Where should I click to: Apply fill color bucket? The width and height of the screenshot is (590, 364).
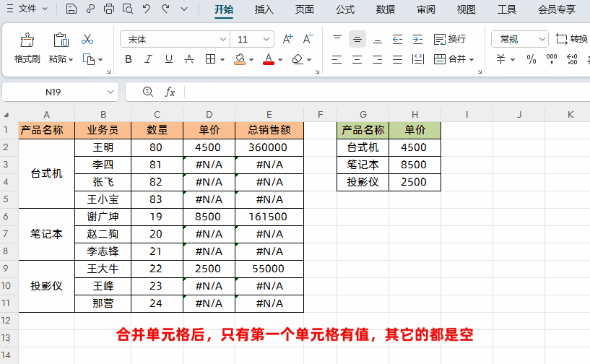[240, 59]
